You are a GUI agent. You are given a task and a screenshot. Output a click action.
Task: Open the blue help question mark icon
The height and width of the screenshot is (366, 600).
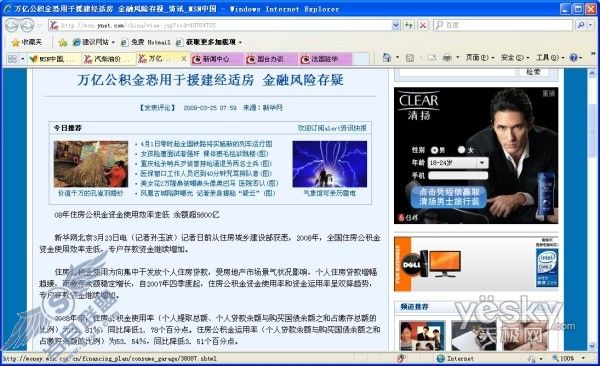coord(573,58)
